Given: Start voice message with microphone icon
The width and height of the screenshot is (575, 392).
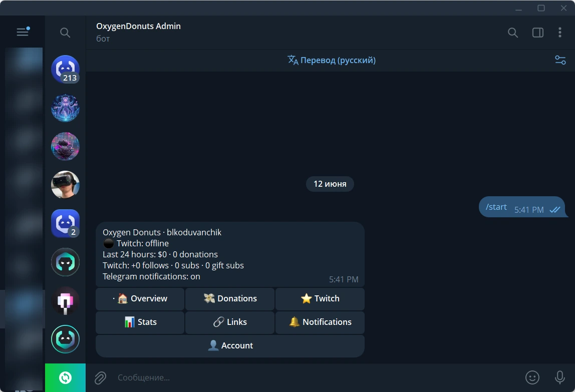Looking at the screenshot, I should click(559, 377).
